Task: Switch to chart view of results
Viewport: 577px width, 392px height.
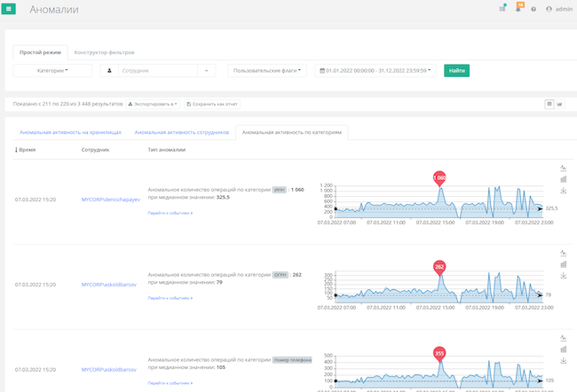Action: 560,104
